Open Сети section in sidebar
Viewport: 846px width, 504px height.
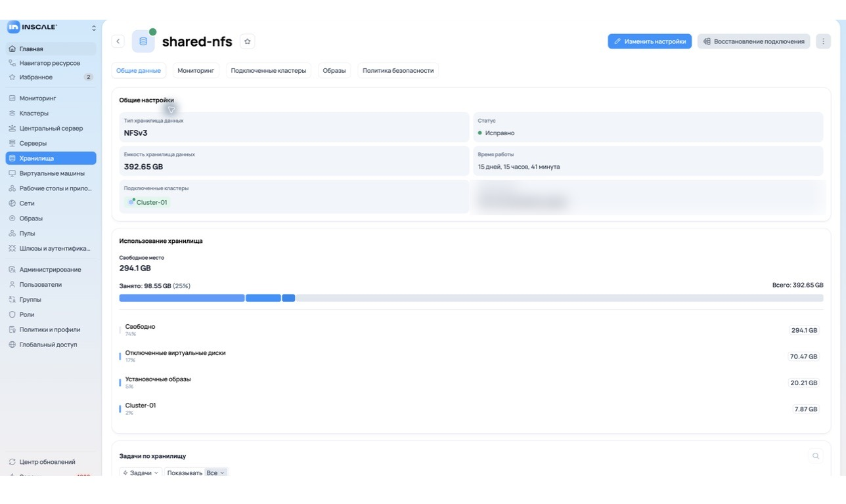51,203
